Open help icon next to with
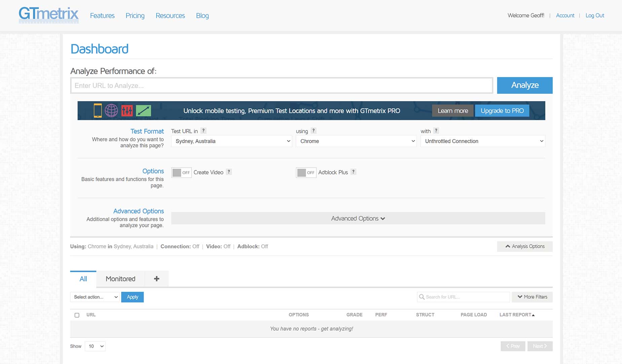 pos(436,131)
